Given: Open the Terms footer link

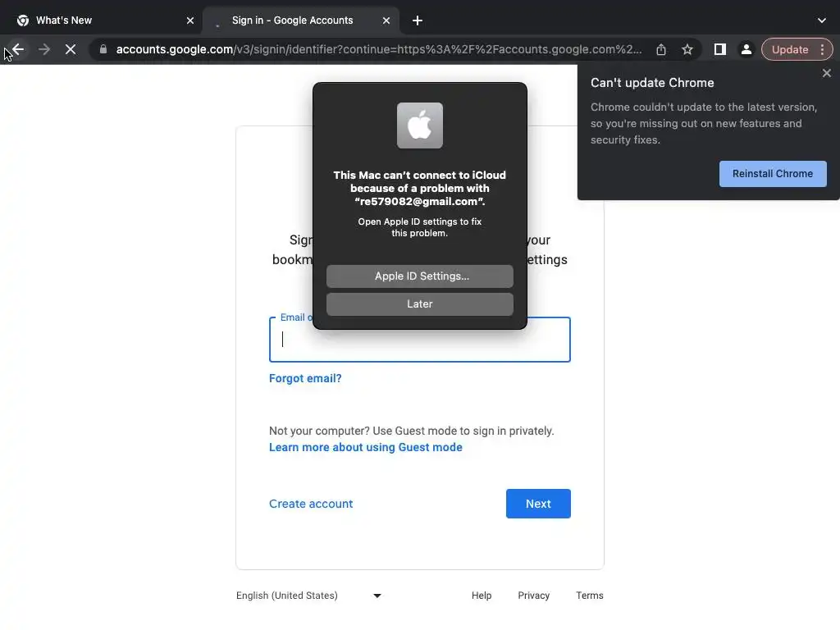Looking at the screenshot, I should coord(589,596).
